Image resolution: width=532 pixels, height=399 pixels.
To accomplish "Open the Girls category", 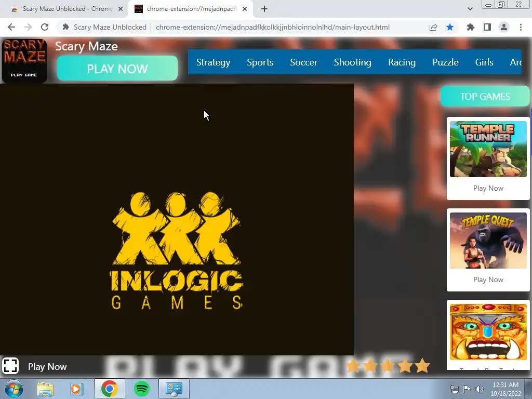I will click(x=484, y=62).
